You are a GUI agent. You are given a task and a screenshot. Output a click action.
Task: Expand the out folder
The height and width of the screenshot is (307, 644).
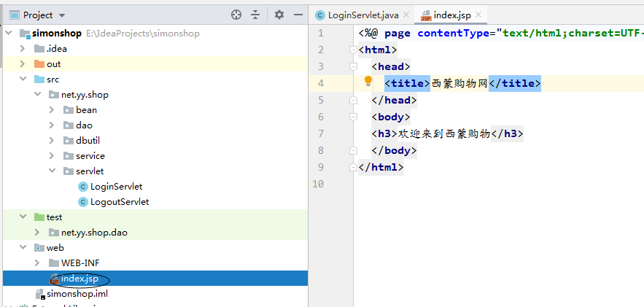coord(23,64)
